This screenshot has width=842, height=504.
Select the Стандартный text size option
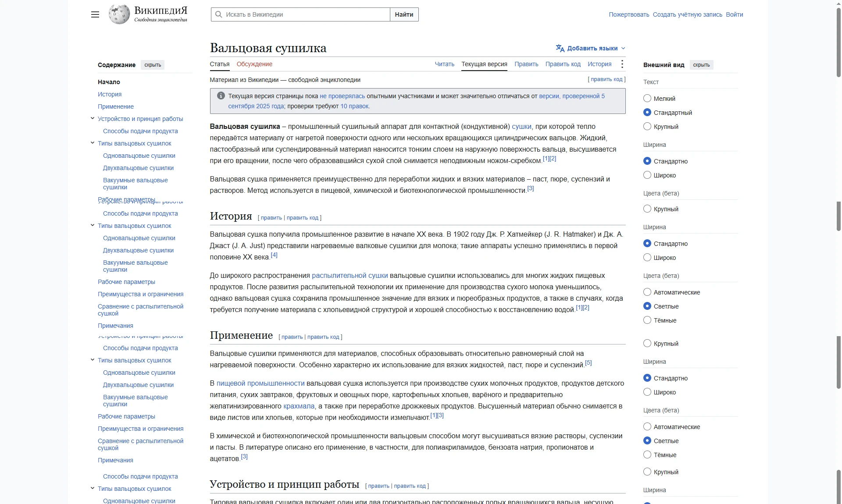click(647, 113)
